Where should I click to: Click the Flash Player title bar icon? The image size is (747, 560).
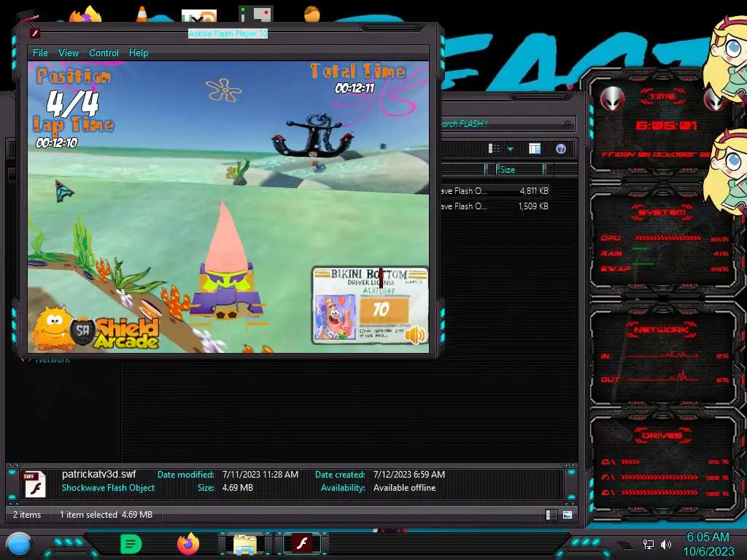[34, 34]
